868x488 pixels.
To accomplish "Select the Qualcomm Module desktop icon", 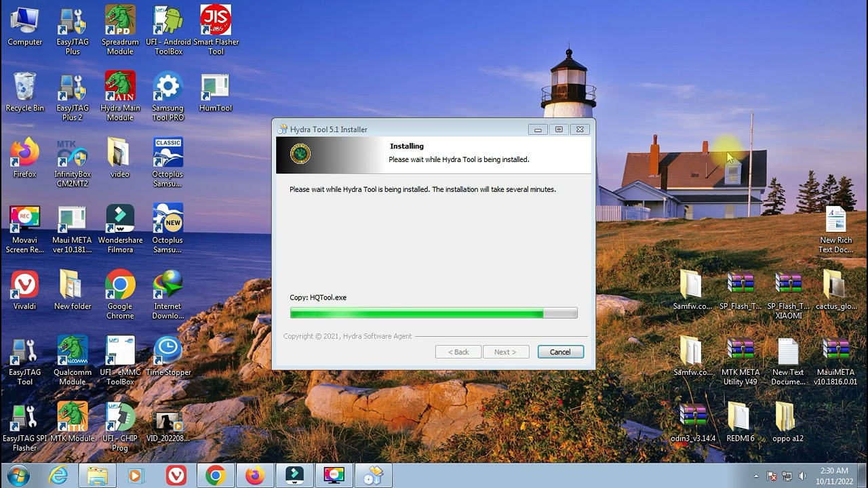I will 73,360.
